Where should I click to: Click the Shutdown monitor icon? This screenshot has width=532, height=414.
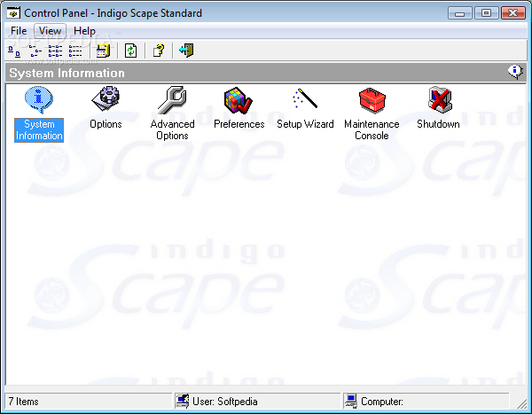(x=440, y=100)
